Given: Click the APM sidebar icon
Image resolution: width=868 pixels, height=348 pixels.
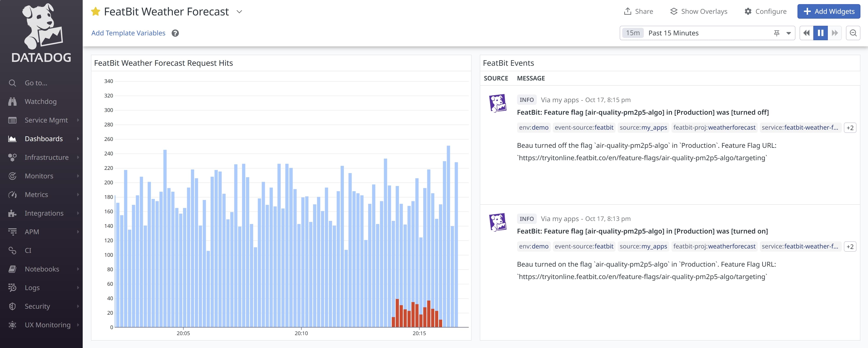Looking at the screenshot, I should [x=12, y=232].
